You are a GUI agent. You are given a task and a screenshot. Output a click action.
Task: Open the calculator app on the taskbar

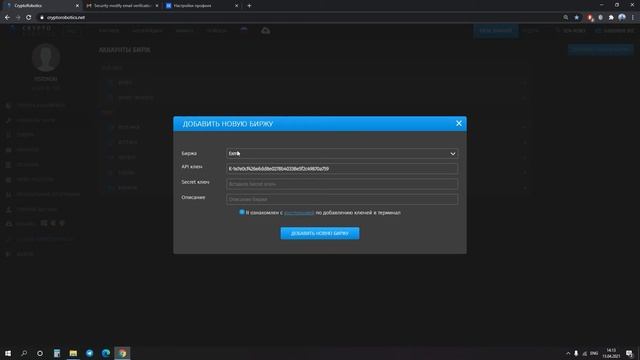pyautogui.click(x=57, y=353)
